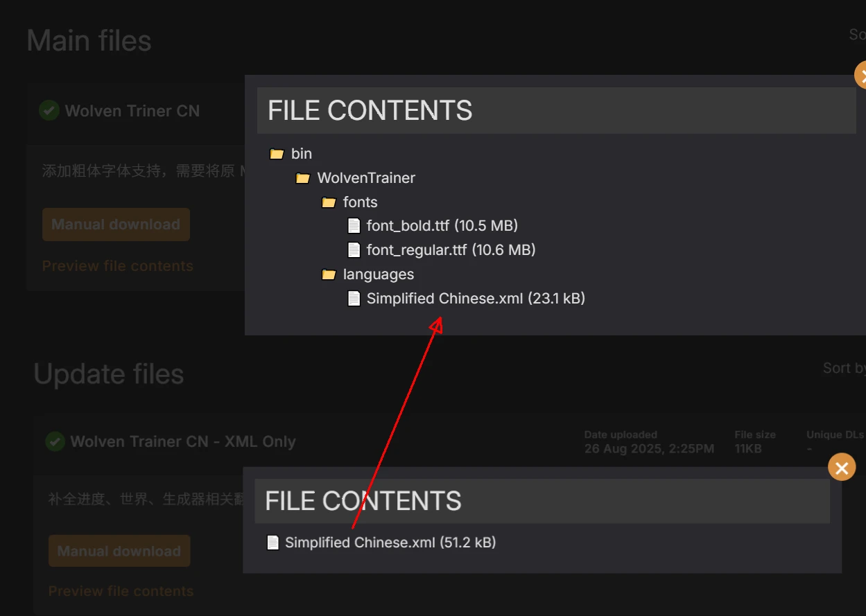Open the Sort by dropdown above Update files
Image resolution: width=866 pixels, height=616 pixels.
843,367
